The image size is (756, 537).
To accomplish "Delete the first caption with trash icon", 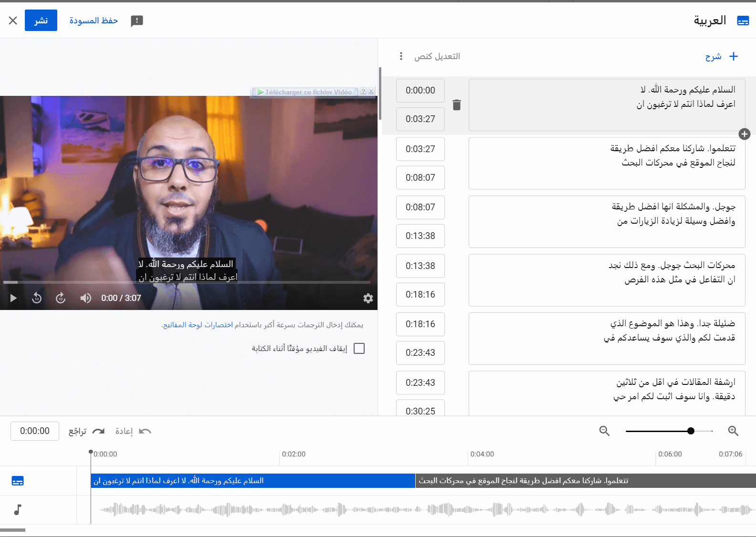I will click(x=457, y=105).
